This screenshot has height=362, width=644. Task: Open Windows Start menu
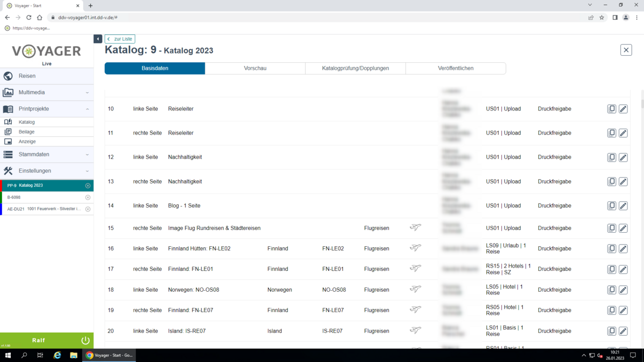coord(8,355)
